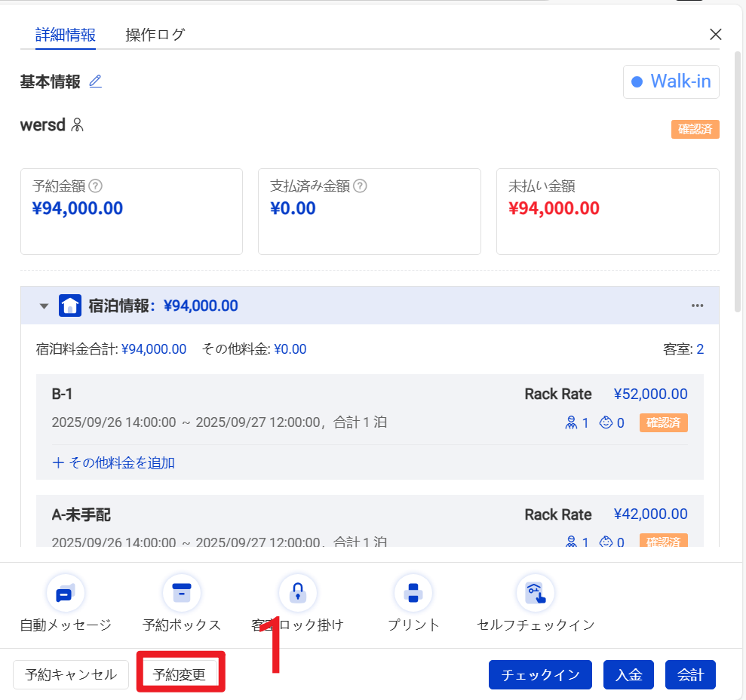746x700 pixels.
Task: Click the room lock icon
Action: tap(297, 593)
